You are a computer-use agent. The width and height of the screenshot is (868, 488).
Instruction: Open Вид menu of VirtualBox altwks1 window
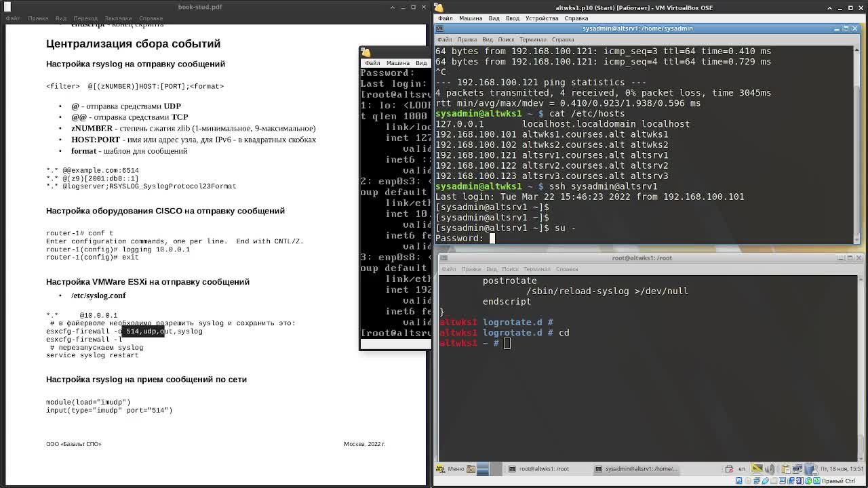494,18
